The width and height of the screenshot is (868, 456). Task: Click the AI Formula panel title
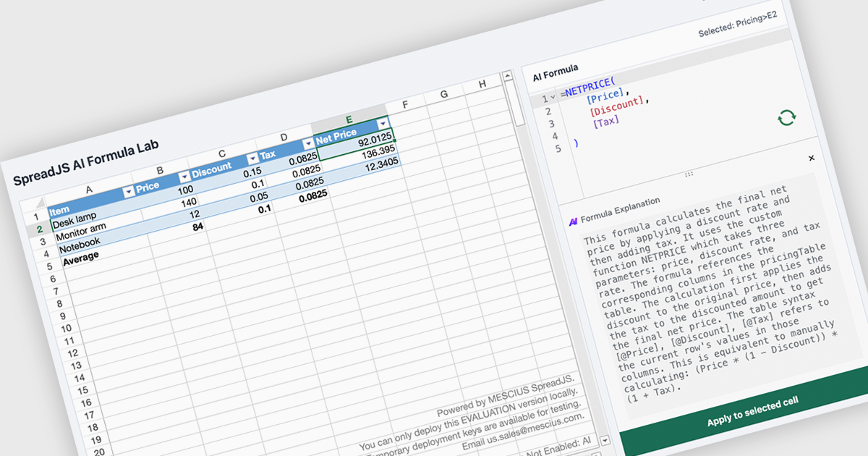coord(556,72)
